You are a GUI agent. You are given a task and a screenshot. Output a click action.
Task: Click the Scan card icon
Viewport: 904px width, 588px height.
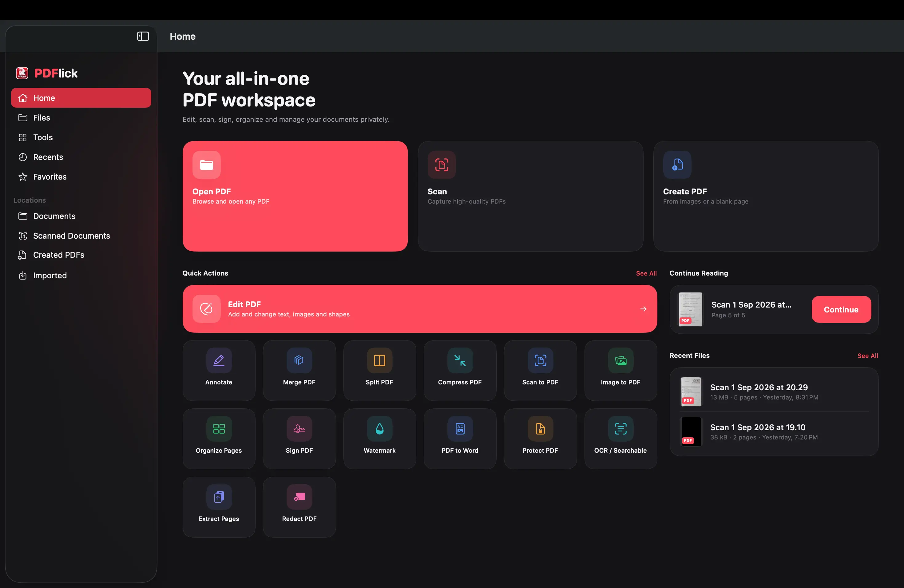point(442,165)
